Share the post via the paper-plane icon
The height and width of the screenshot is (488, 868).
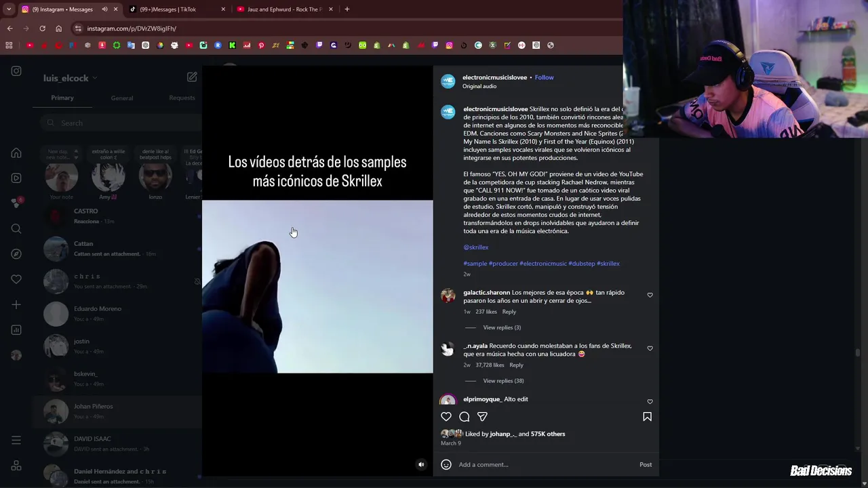tap(482, 417)
